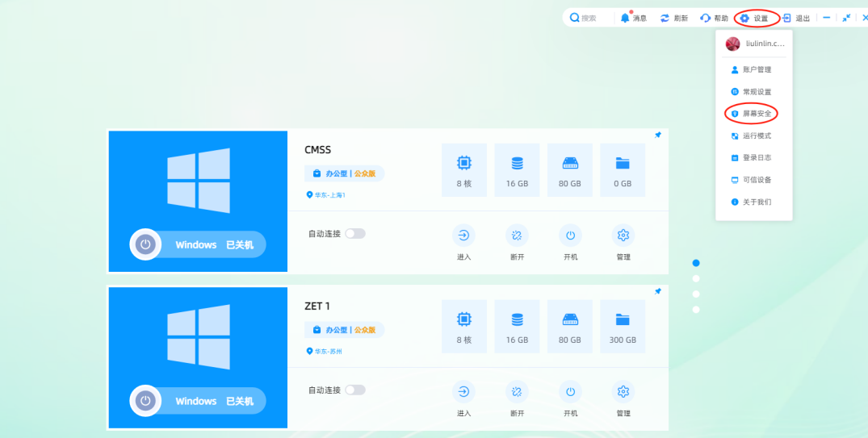Select 关于我们 menu entry

click(751, 202)
